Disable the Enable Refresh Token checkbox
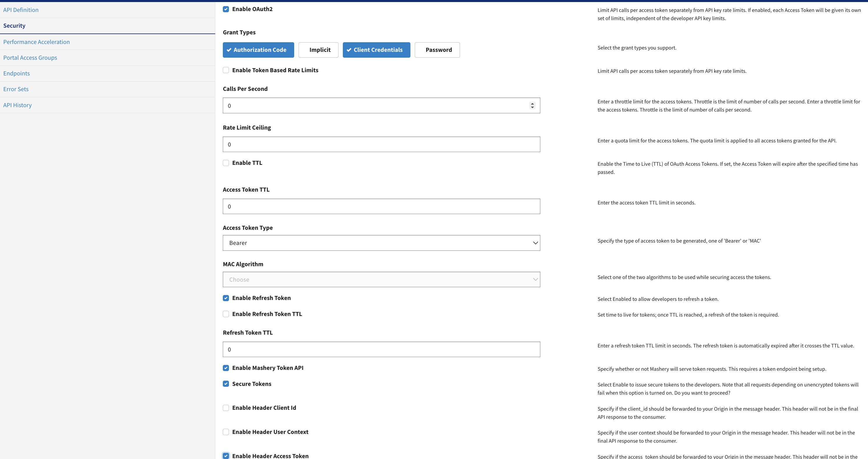The image size is (868, 459). point(226,298)
